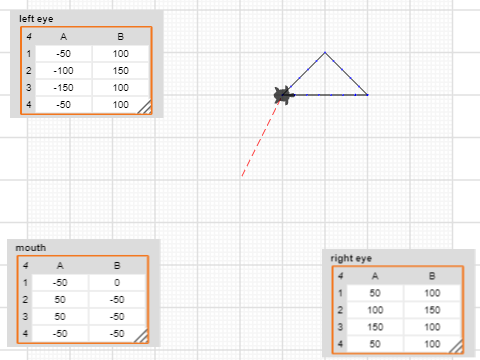Select row 2 header in left eye table
Screen dimensions: 480x360
[29, 71]
